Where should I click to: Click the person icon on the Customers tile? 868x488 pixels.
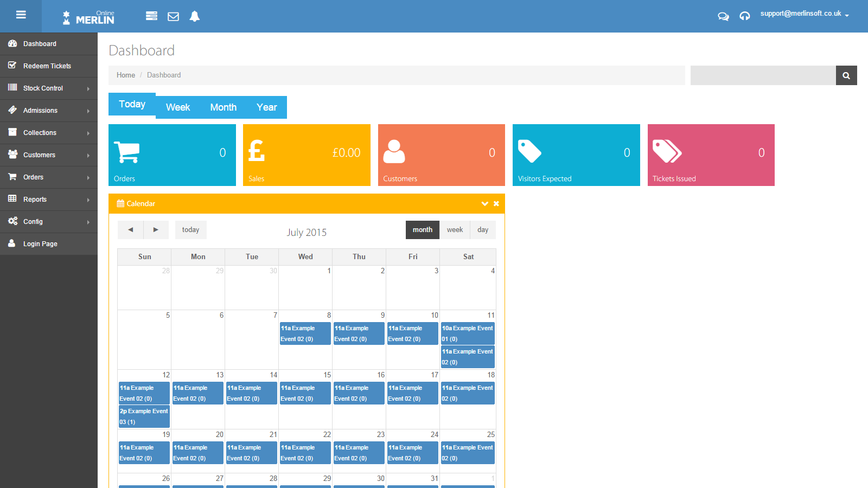(394, 151)
